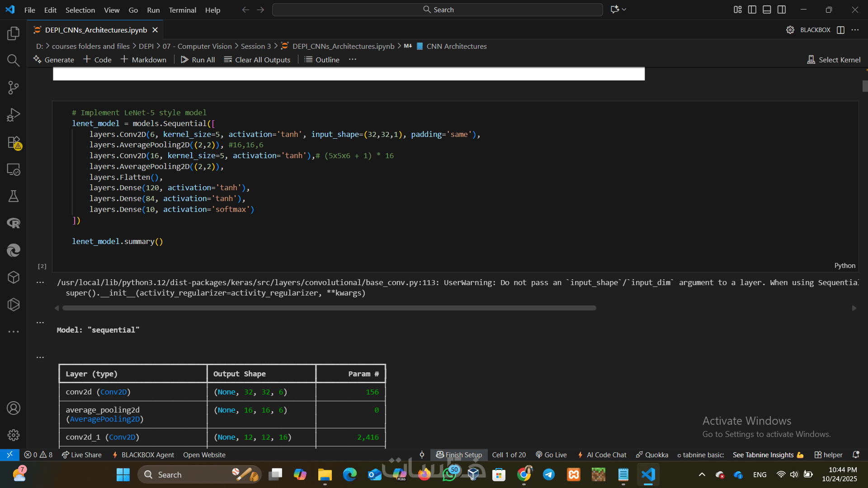Click Select Kernel button
868x488 pixels.
(x=834, y=60)
